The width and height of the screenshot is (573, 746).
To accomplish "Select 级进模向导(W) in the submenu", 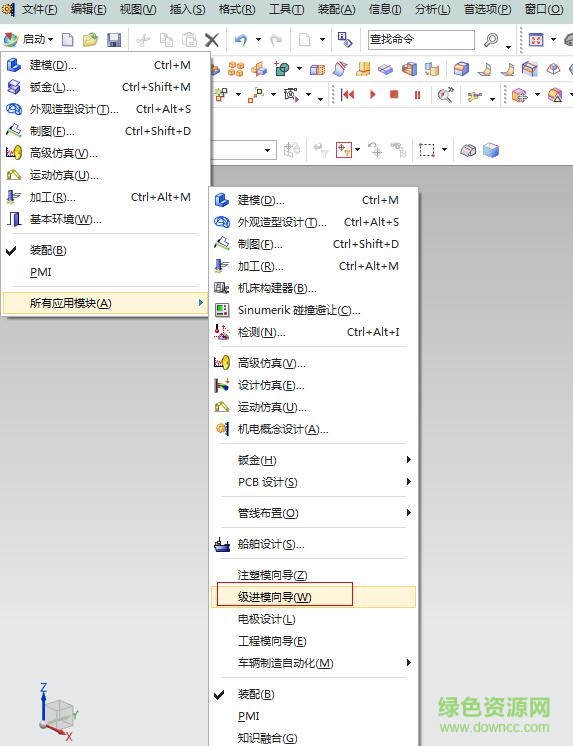I will pos(313,597).
